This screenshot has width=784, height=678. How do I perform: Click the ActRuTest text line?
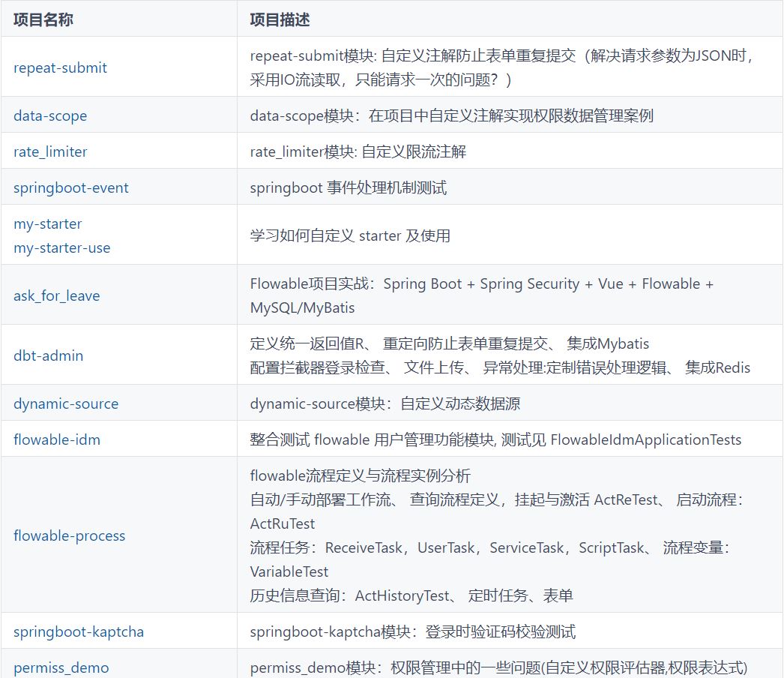pyautogui.click(x=283, y=524)
